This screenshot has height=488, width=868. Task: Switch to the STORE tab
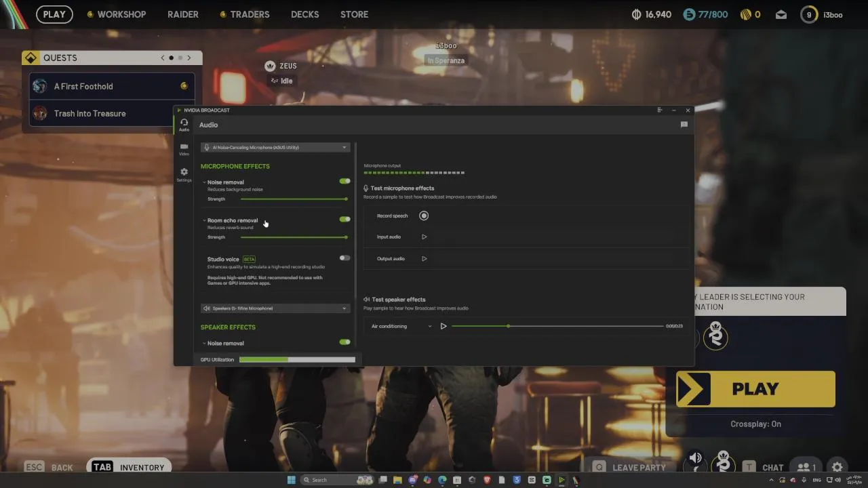354,14
